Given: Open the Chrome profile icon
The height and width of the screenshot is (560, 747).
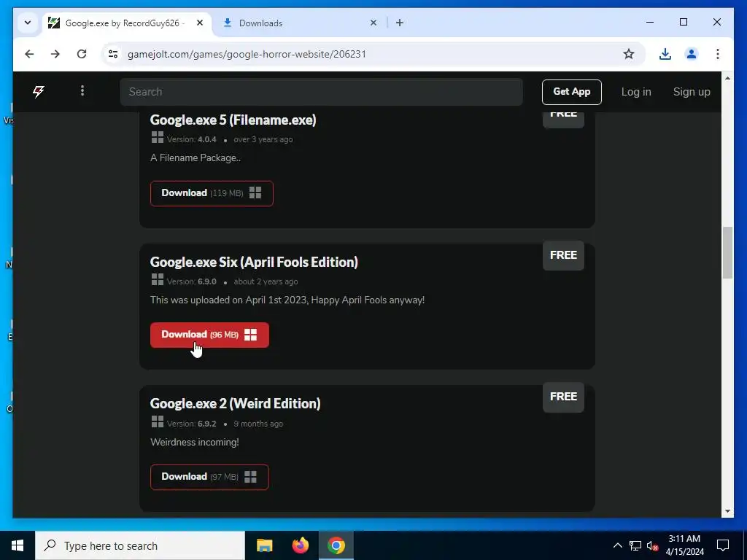Looking at the screenshot, I should pos(692,54).
